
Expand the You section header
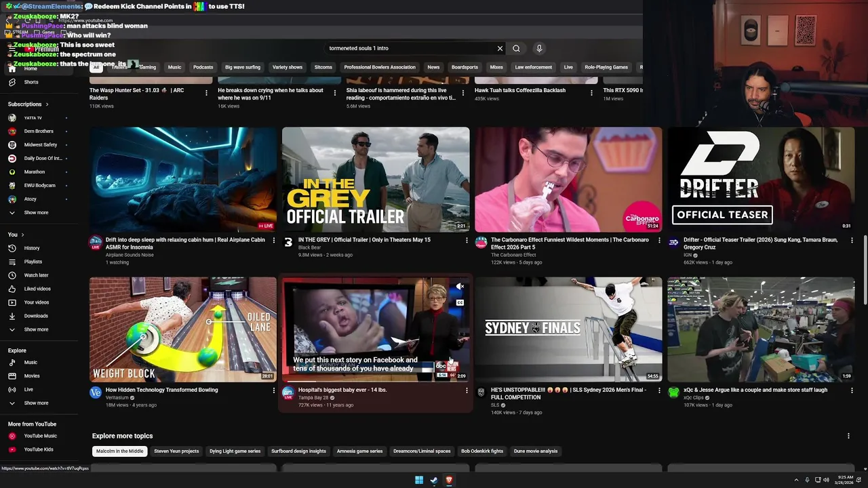[16, 235]
